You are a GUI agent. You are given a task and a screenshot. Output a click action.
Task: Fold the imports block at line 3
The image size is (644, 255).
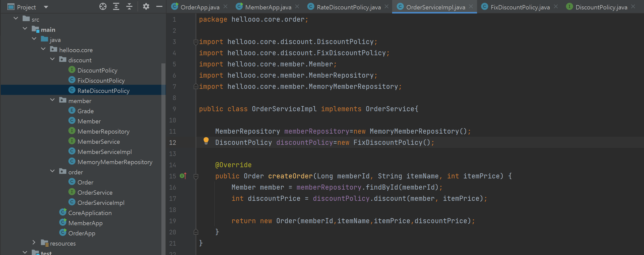click(196, 42)
